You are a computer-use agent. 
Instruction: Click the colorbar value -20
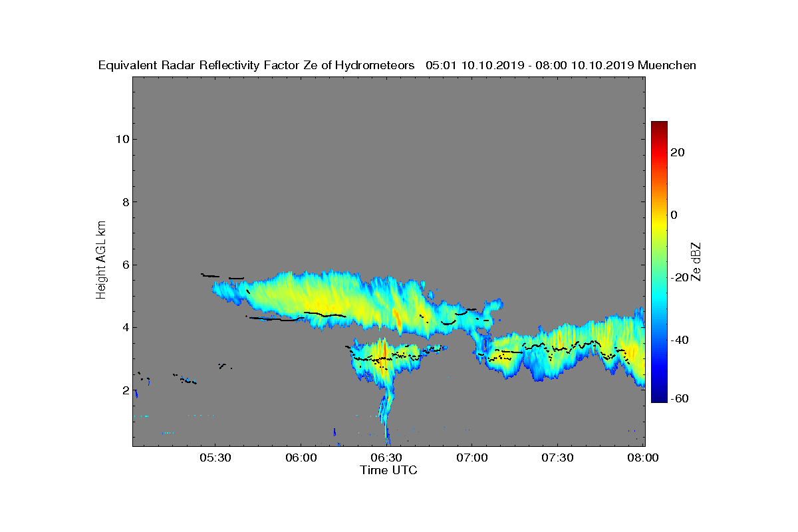point(680,278)
